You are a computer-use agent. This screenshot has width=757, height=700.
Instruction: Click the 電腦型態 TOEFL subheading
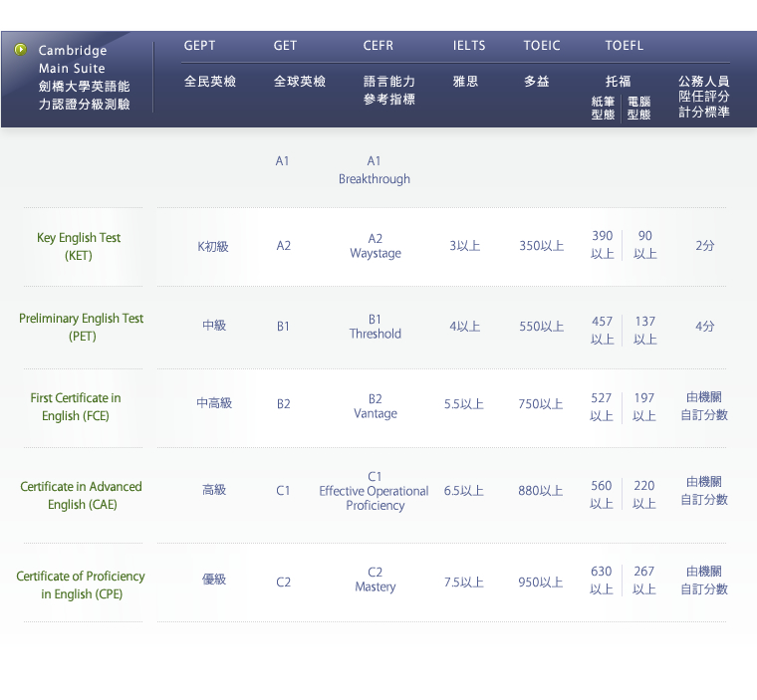click(638, 109)
